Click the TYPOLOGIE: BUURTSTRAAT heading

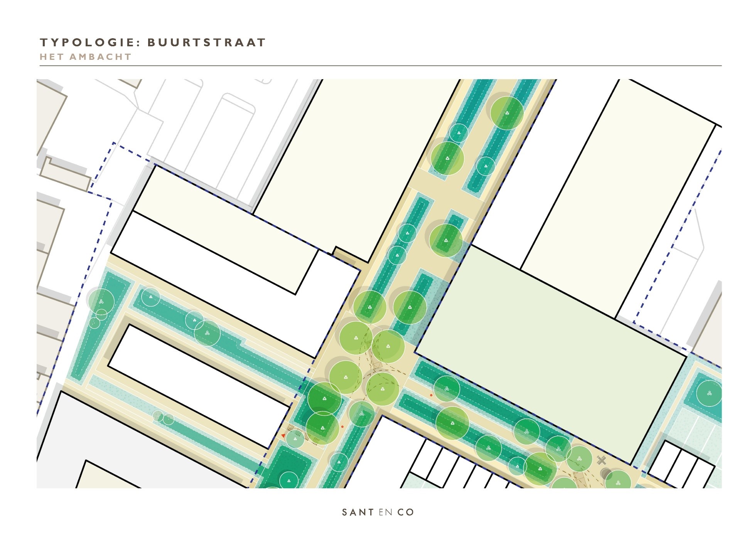153,42
